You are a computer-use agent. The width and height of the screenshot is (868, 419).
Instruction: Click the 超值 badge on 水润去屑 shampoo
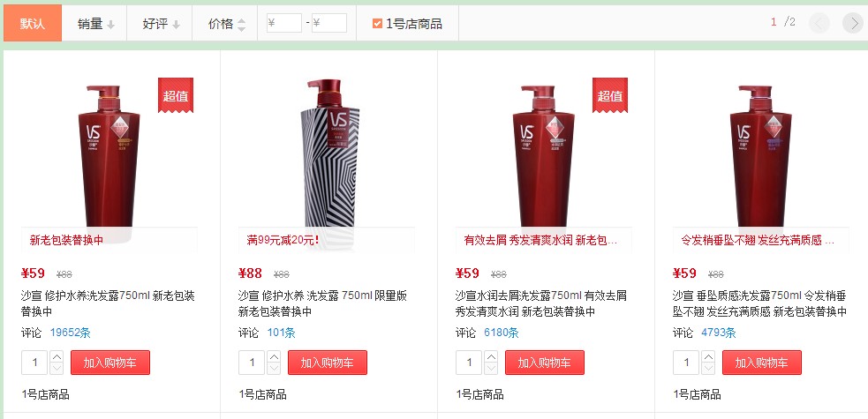(x=610, y=95)
